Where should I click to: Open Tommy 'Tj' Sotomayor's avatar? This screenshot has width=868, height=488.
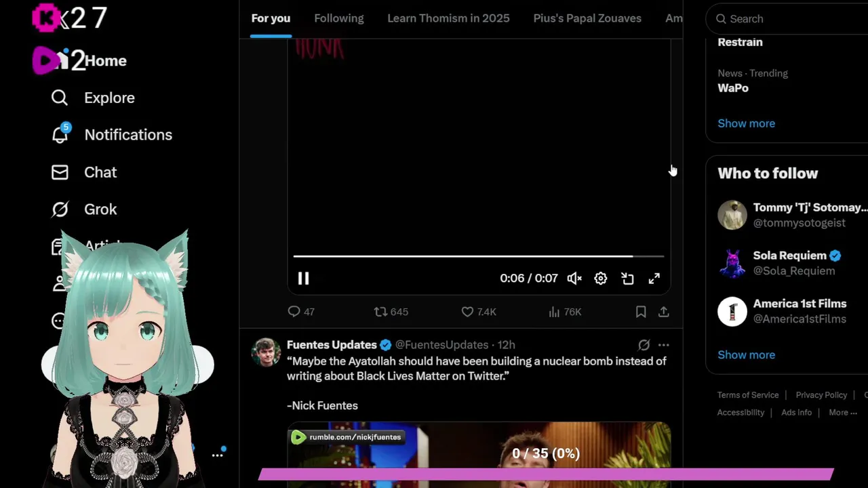(x=732, y=215)
